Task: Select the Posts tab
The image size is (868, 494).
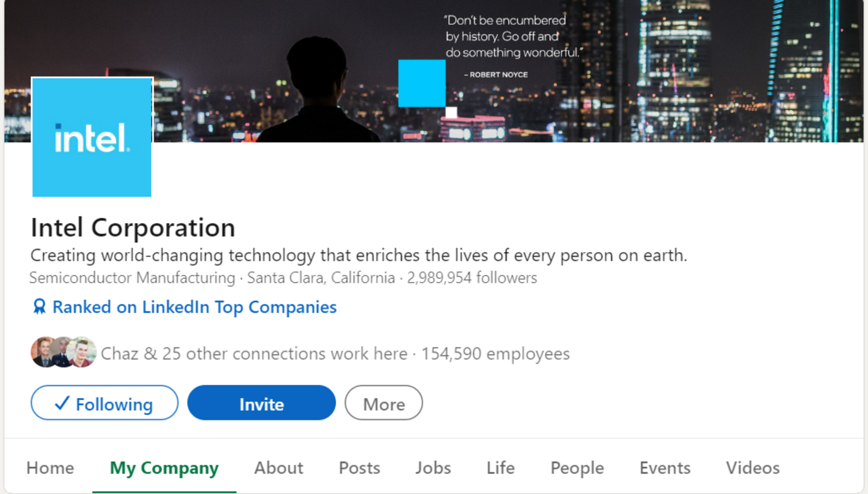Action: (x=359, y=468)
